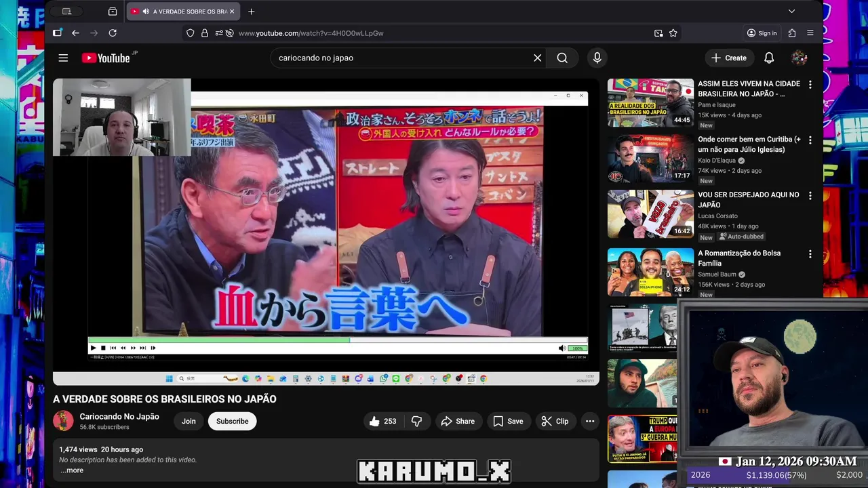Open more actions menu beside Clip
Viewport: 868px width, 488px height.
590,421
